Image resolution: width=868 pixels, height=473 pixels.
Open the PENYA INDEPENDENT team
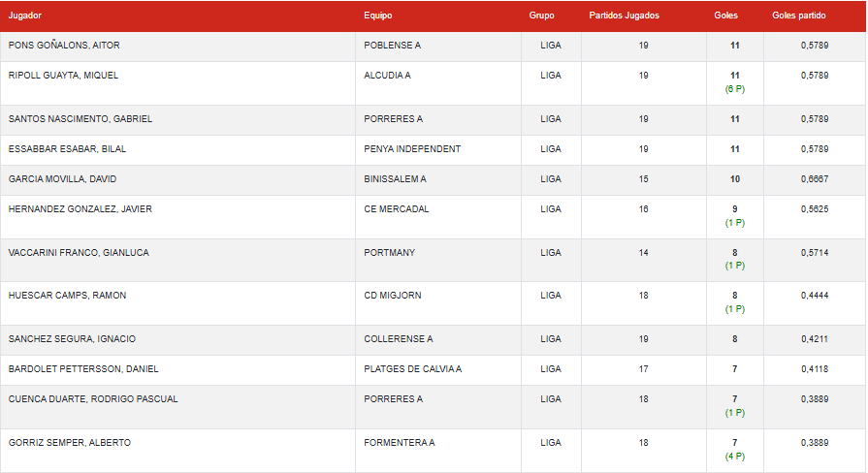point(412,149)
